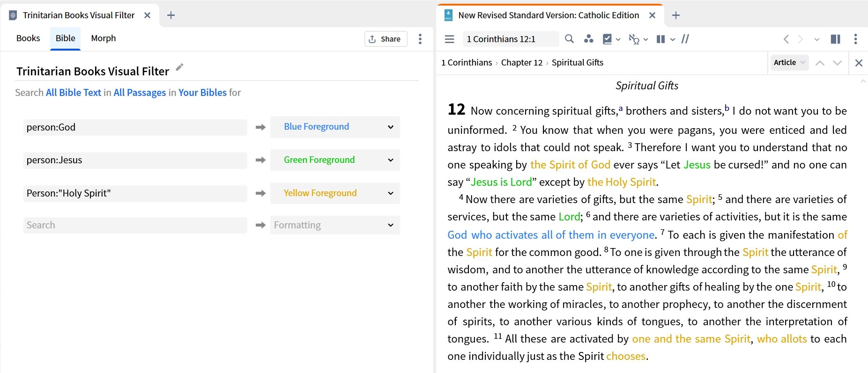Close the Trinitarian Books Visual Filter tab
Viewport: 868px width, 373px height.
(x=147, y=15)
